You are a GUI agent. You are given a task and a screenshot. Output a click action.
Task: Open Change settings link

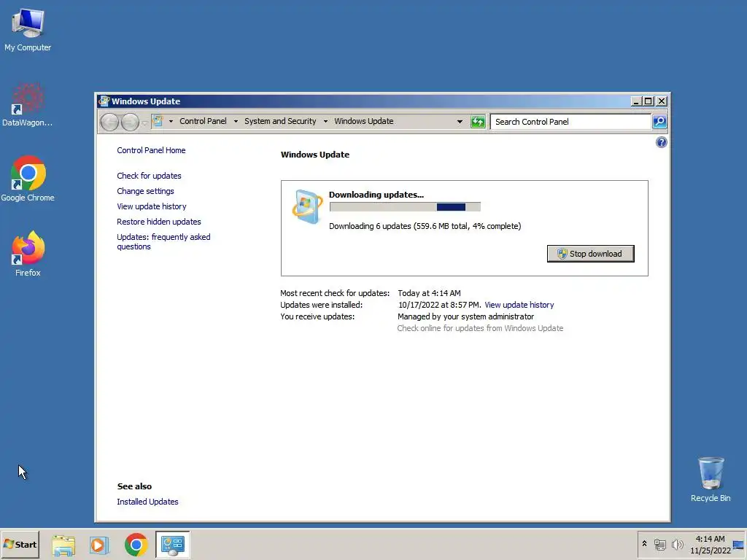point(145,191)
